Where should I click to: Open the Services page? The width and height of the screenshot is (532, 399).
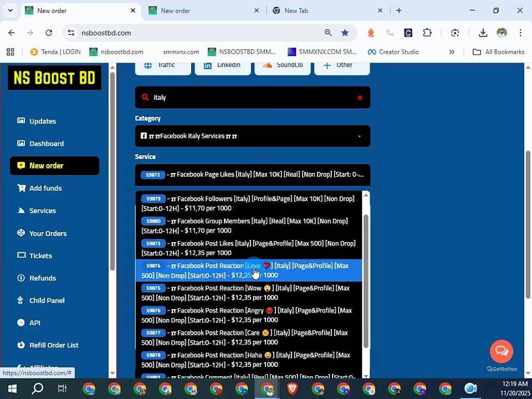(x=37, y=211)
